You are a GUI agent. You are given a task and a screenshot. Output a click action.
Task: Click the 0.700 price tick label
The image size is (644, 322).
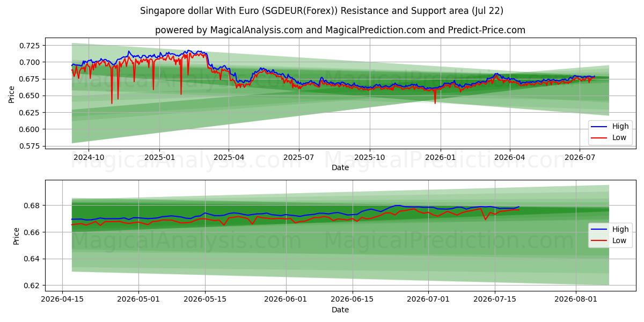[30, 62]
